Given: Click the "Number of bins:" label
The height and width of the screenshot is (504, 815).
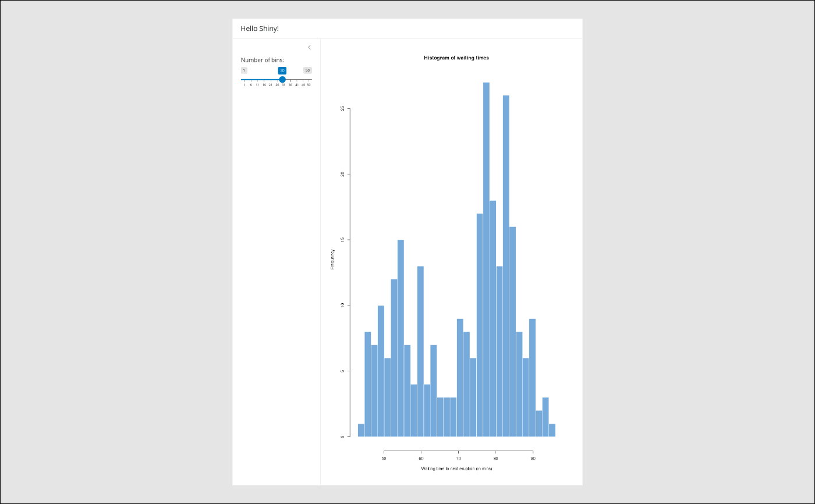Looking at the screenshot, I should pos(263,60).
